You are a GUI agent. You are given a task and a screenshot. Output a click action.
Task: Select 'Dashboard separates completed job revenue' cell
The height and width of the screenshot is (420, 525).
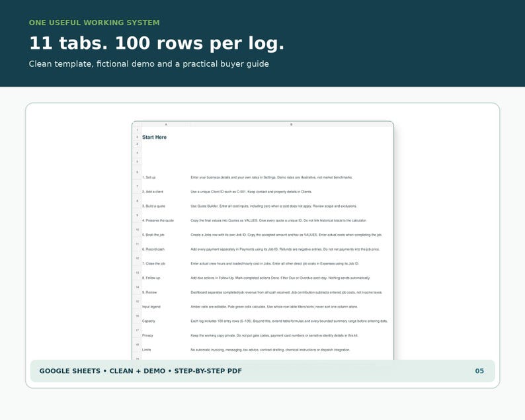286,292
